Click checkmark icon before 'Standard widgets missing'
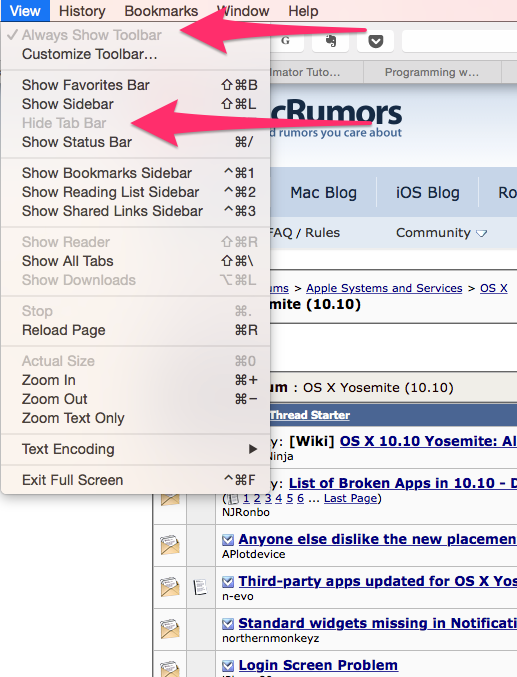This screenshot has height=677, width=517. pyautogui.click(x=228, y=624)
